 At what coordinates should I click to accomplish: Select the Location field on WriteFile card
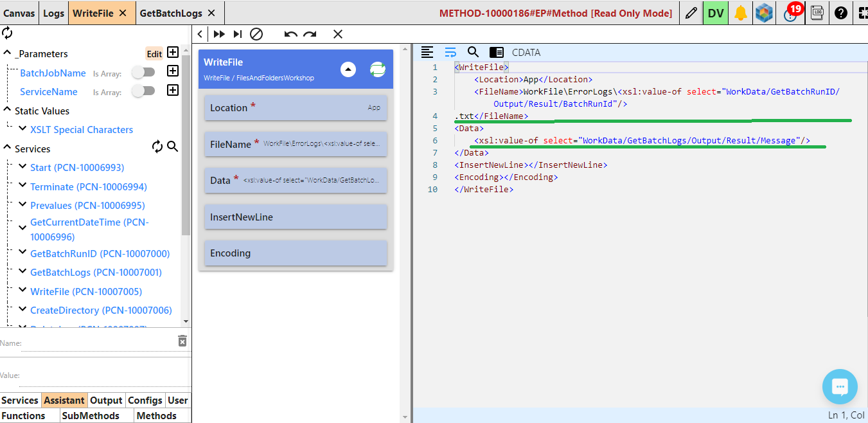pyautogui.click(x=296, y=107)
